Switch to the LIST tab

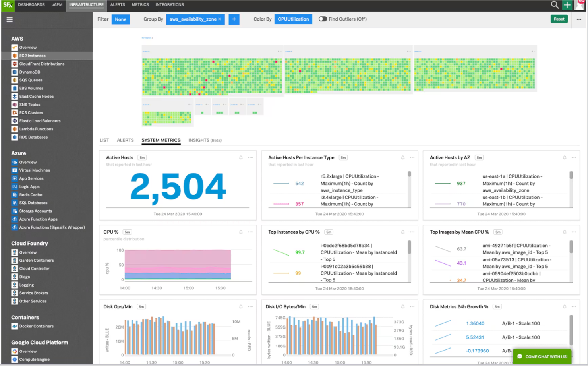click(104, 140)
